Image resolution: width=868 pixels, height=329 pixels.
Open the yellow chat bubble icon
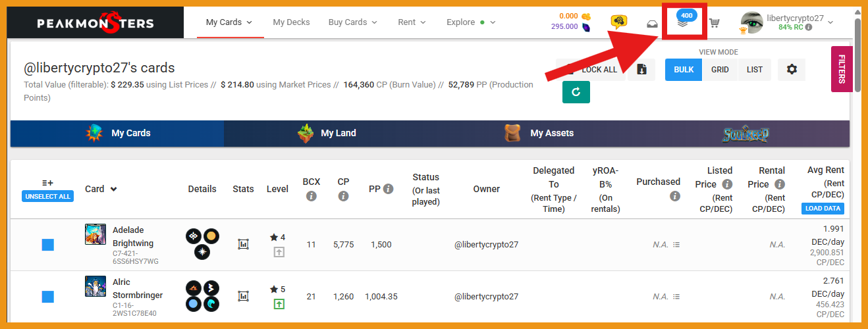[x=618, y=22]
